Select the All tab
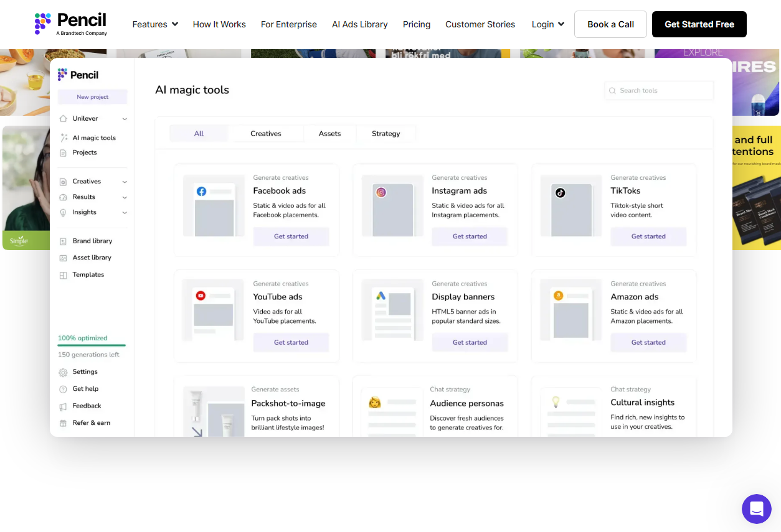This screenshot has width=781, height=532. click(x=199, y=134)
